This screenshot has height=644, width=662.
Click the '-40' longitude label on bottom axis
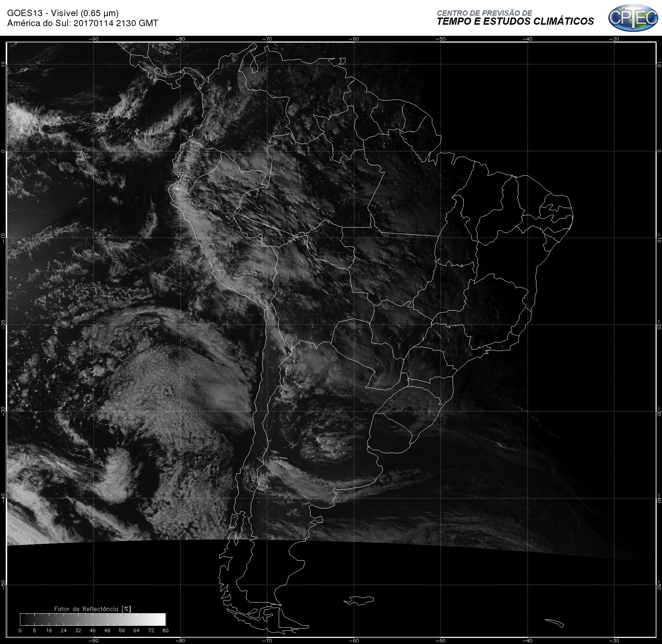pyautogui.click(x=527, y=640)
